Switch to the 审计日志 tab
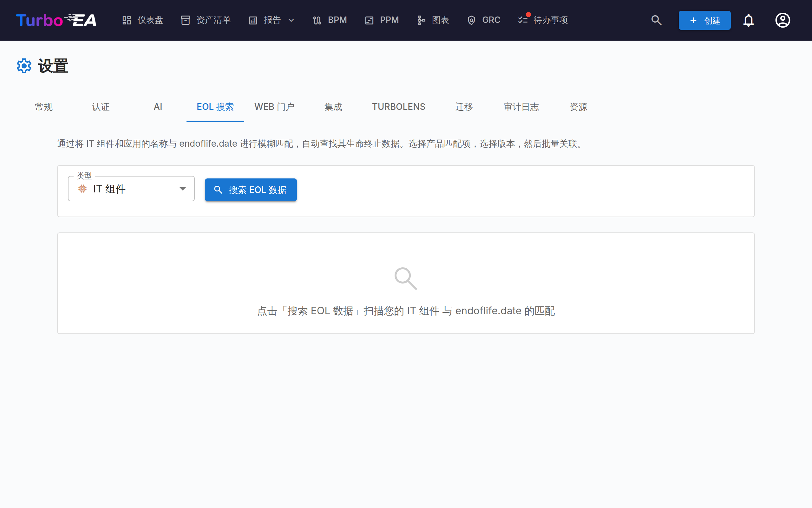 pos(521,107)
